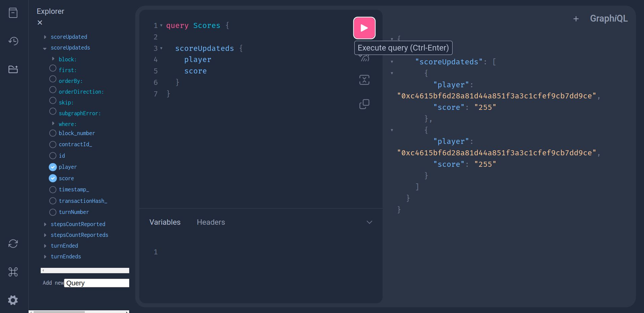This screenshot has height=313, width=644.
Task: Toggle the first: argument checkbox
Action: click(53, 68)
